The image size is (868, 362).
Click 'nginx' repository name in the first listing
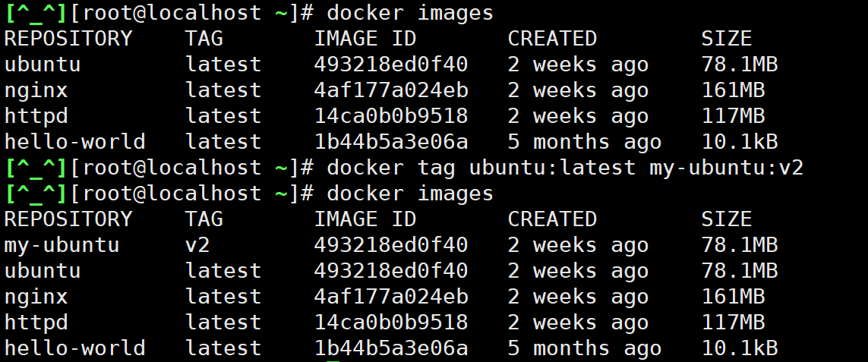(36, 90)
